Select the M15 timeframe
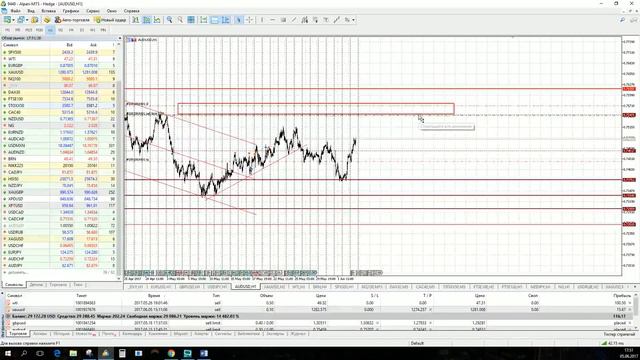This screenshot has width=640, height=360. [x=29, y=30]
